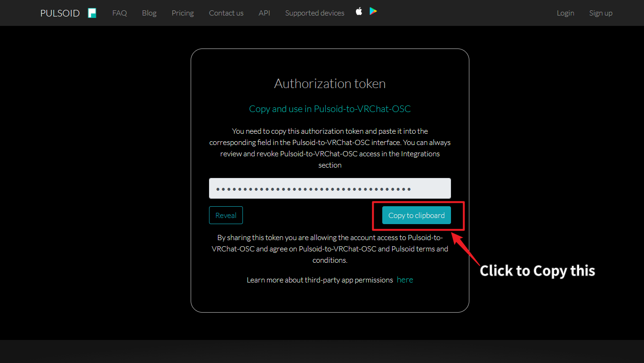Image resolution: width=644 pixels, height=363 pixels.
Task: Click the 'Click to Copy this' annotation
Action: 537,271
